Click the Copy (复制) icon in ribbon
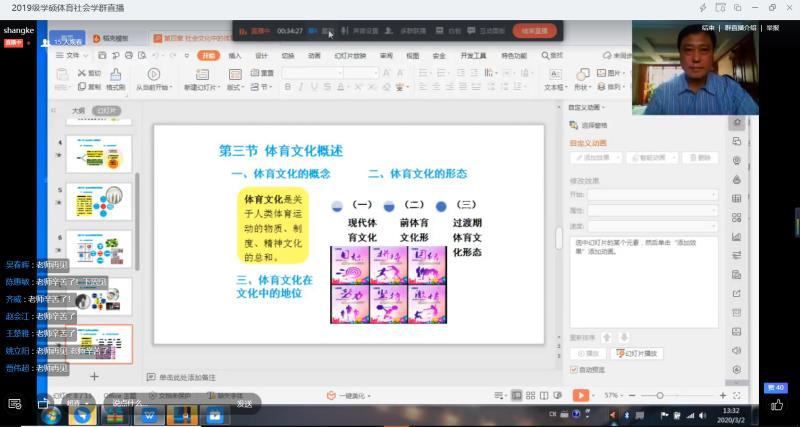This screenshot has height=427, width=800. [x=82, y=87]
